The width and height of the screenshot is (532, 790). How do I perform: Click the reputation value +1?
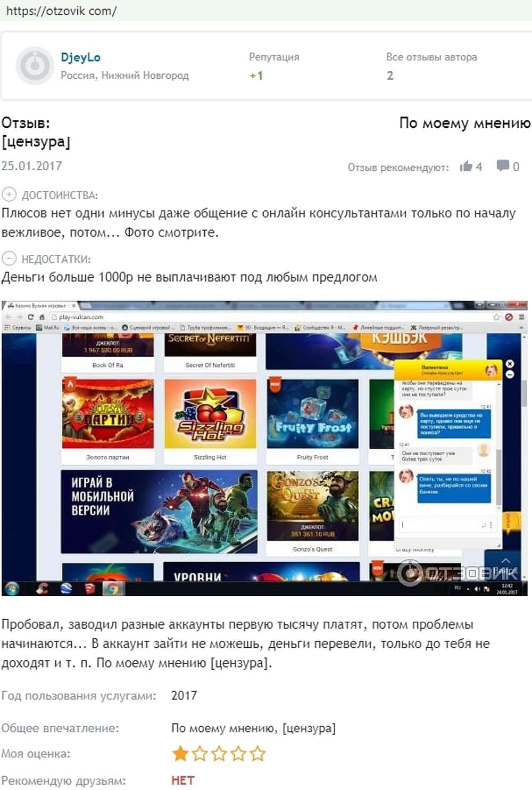(x=256, y=76)
